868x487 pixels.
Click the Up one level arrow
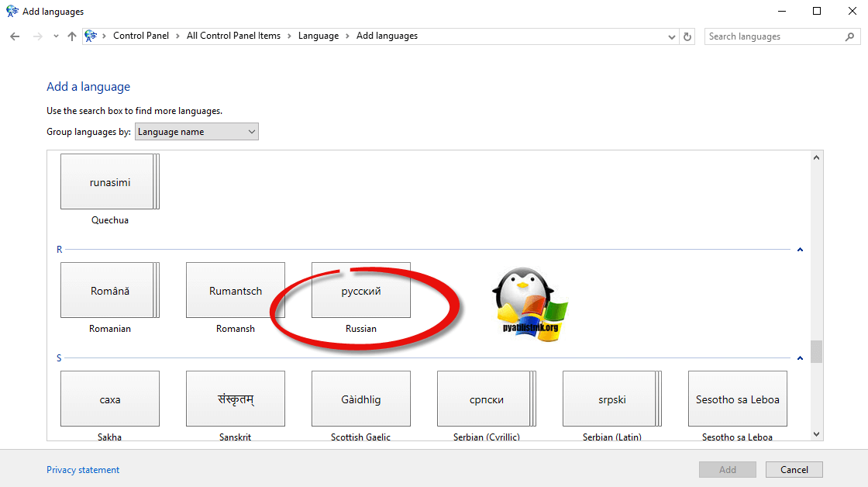(72, 36)
